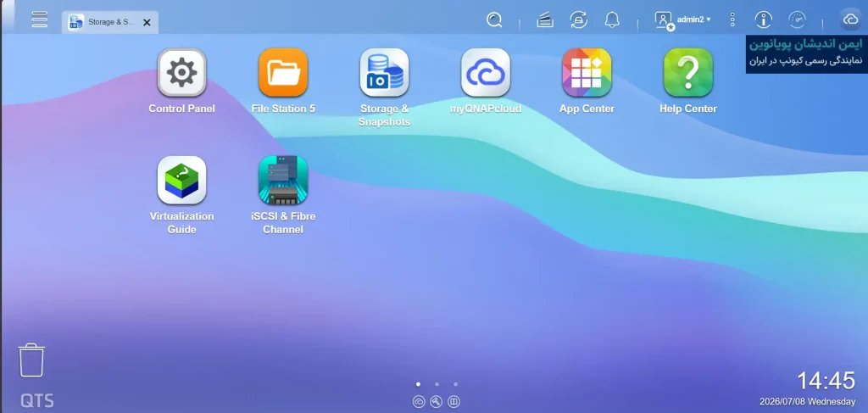Click the user avatar icon beside admin2
This screenshot has width=868, height=413.
click(x=664, y=20)
